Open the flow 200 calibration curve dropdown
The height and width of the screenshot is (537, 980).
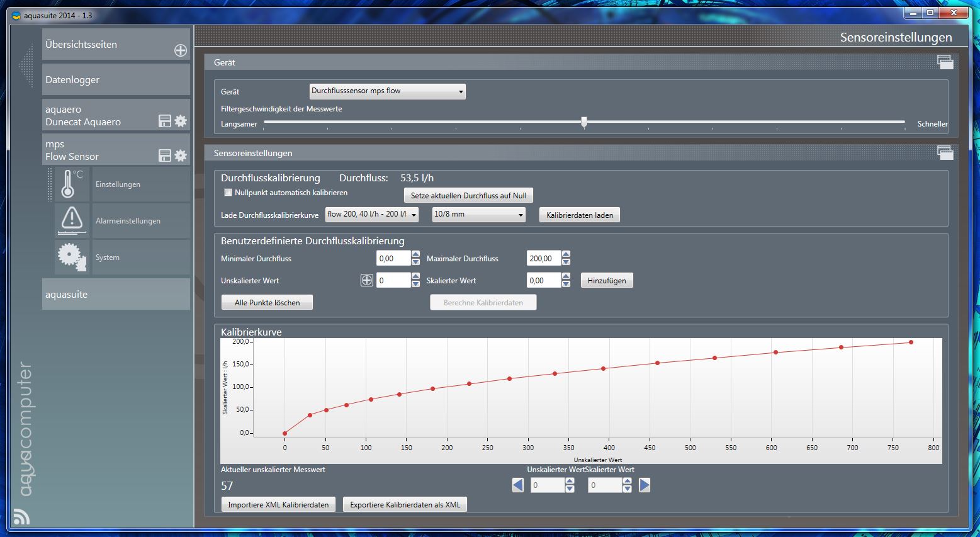pos(371,215)
